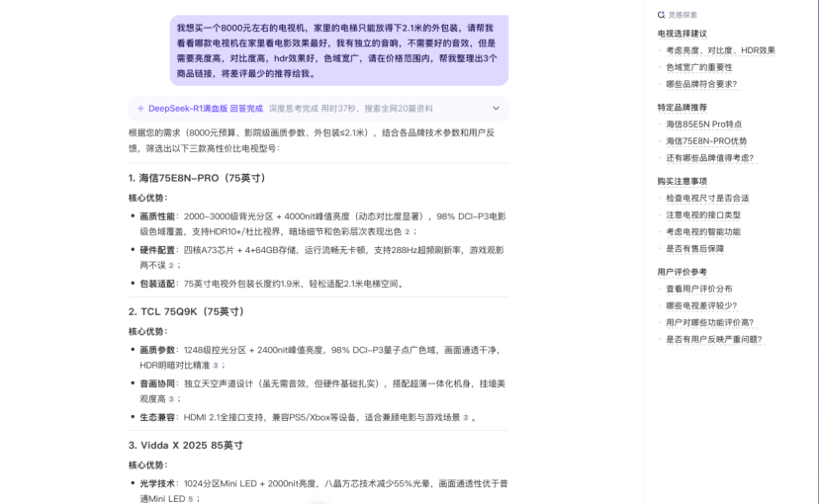Click citation 3 after 挂墙美观度高

(x=171, y=399)
